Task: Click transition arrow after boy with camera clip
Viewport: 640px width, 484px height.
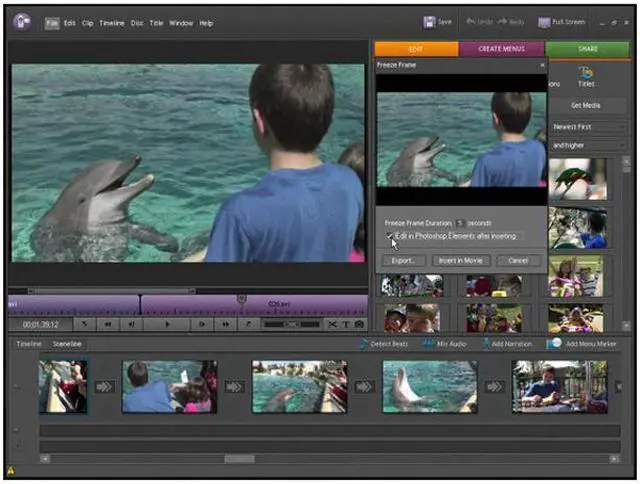Action: click(234, 386)
